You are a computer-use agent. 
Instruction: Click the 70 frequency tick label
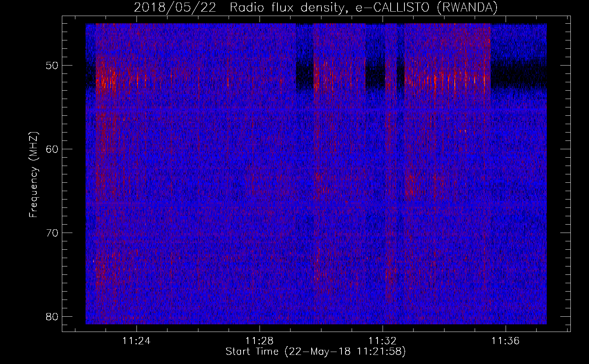pos(52,233)
